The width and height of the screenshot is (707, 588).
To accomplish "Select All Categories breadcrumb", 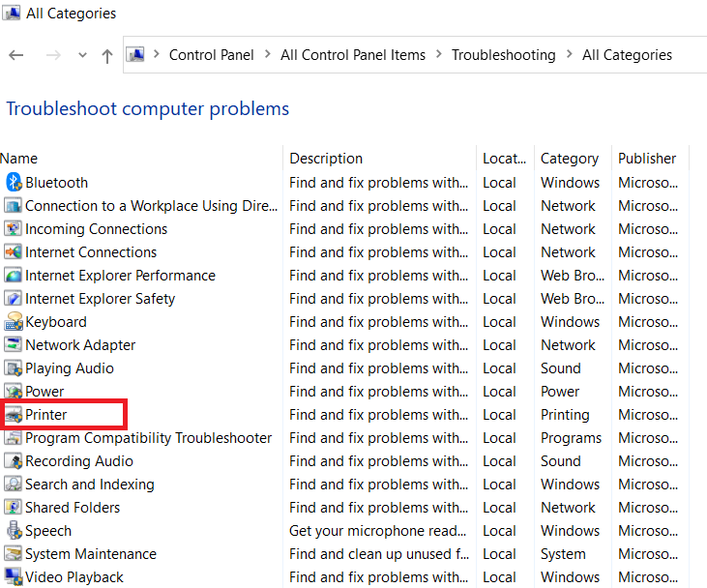I will 627,55.
